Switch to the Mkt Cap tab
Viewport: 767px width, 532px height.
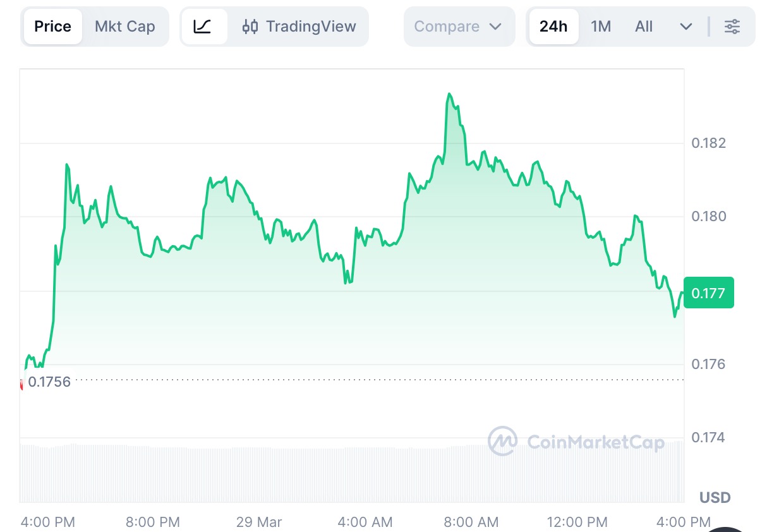click(x=124, y=27)
